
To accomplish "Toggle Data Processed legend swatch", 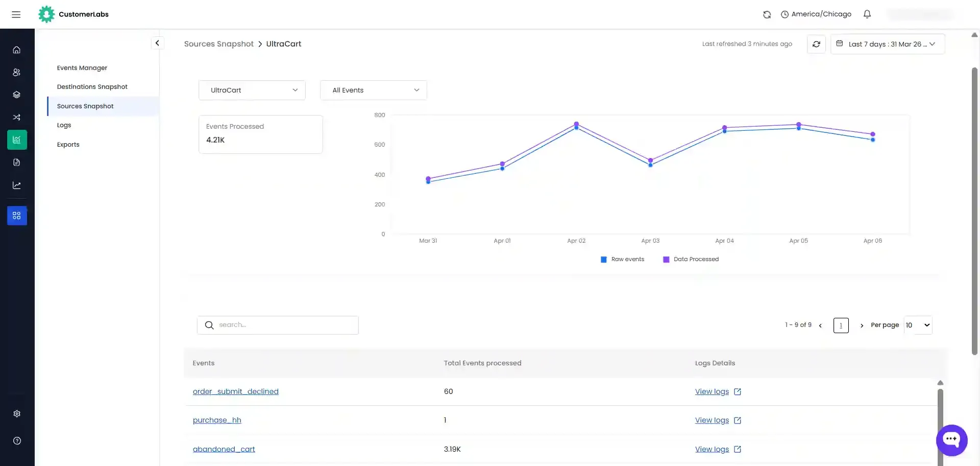I will 666,260.
